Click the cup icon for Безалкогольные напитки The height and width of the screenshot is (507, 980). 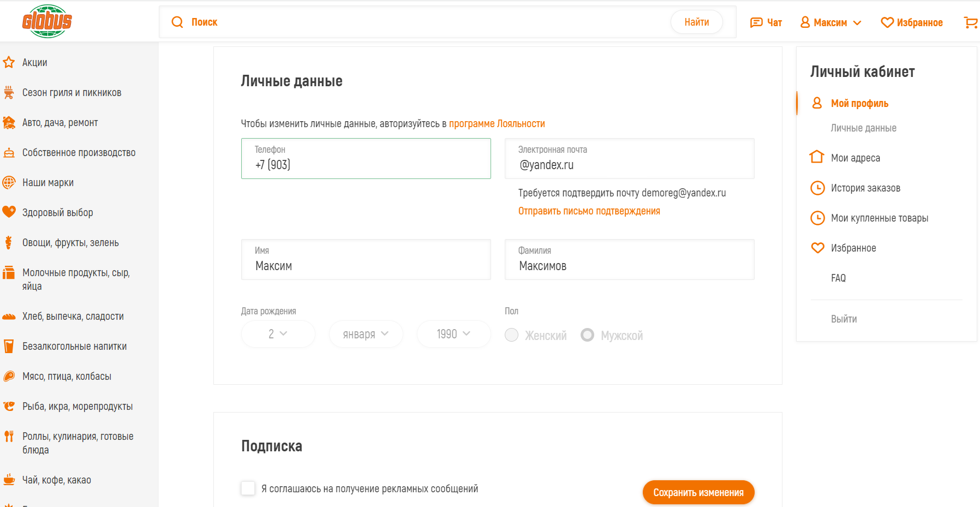pyautogui.click(x=9, y=346)
